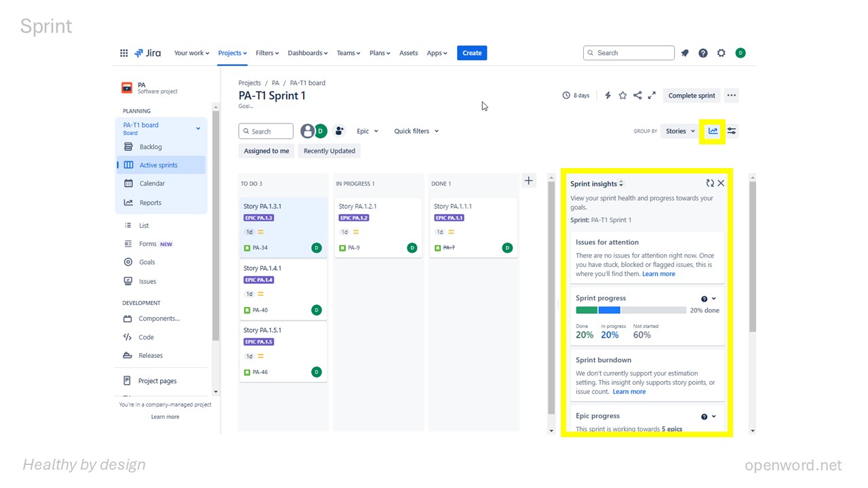
Task: Click the Epic progress help icon
Action: 704,417
